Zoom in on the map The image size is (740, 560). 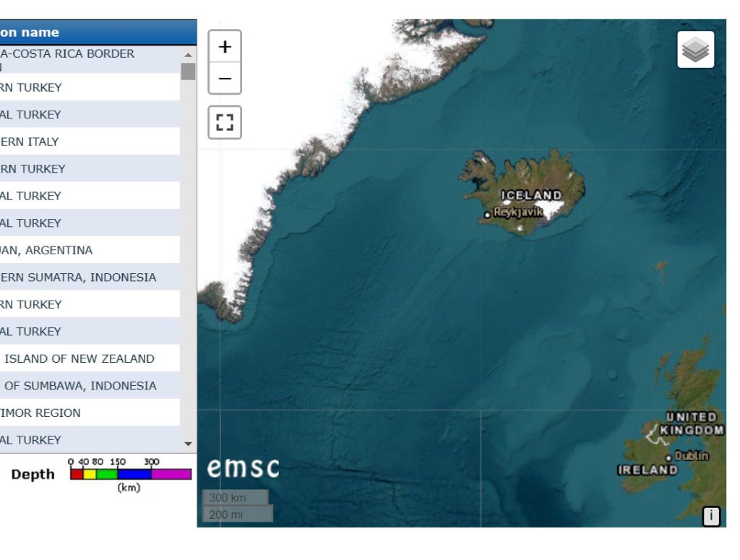pyautogui.click(x=225, y=47)
